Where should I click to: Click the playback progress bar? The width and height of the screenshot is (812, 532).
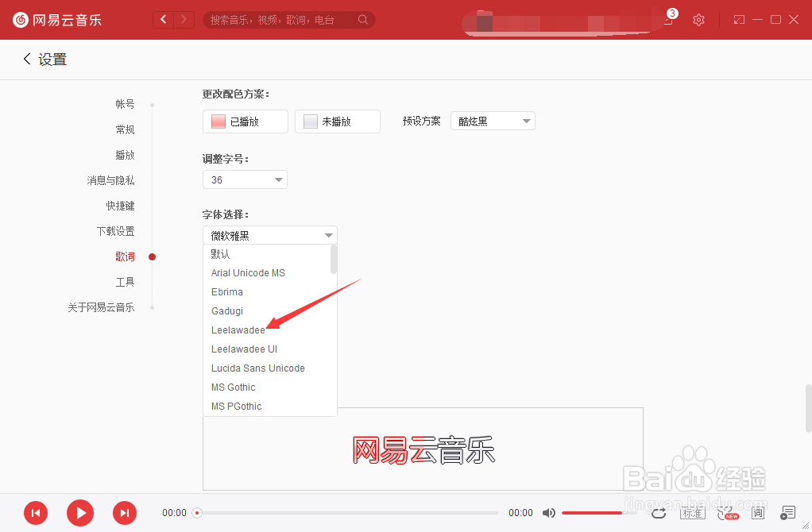(x=347, y=513)
